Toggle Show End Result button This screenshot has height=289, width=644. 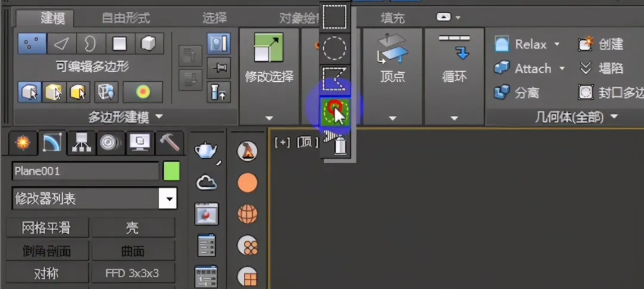pyautogui.click(x=218, y=44)
